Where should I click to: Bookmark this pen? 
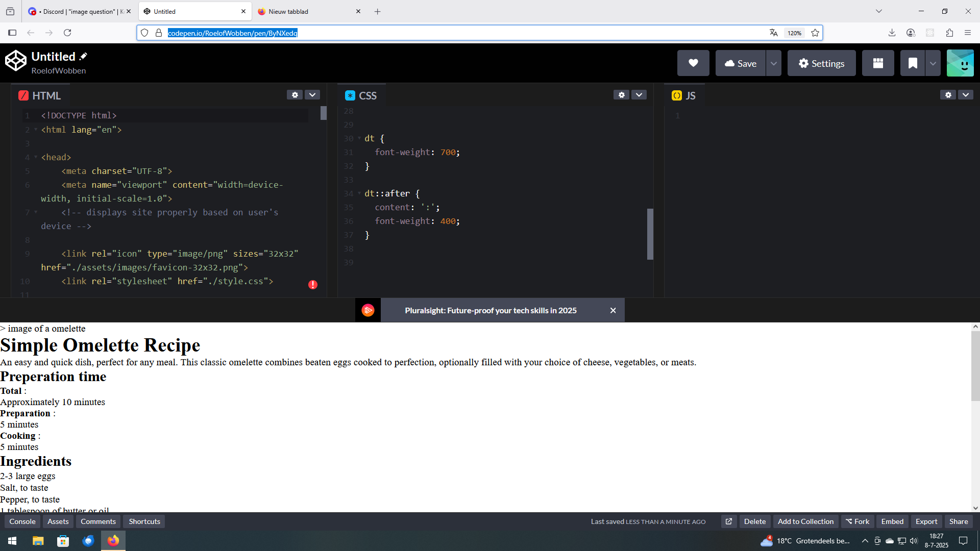tap(913, 63)
